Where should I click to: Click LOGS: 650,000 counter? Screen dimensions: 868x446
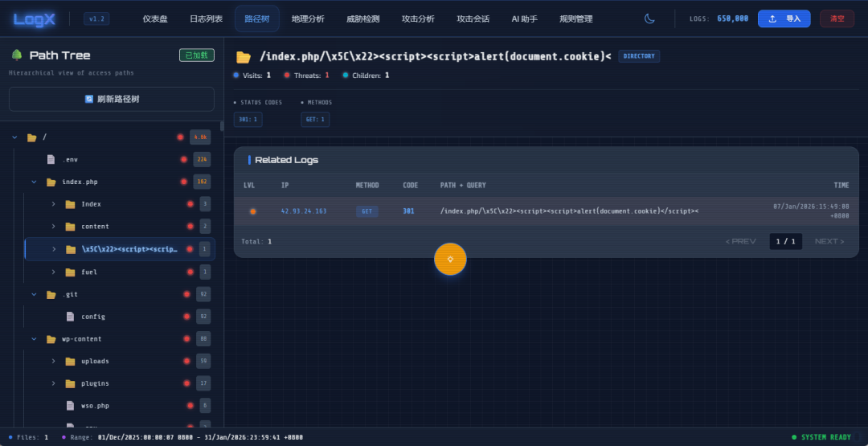(x=719, y=18)
